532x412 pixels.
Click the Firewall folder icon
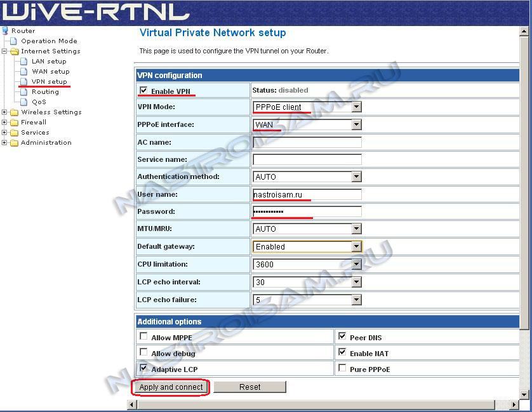pos(14,123)
